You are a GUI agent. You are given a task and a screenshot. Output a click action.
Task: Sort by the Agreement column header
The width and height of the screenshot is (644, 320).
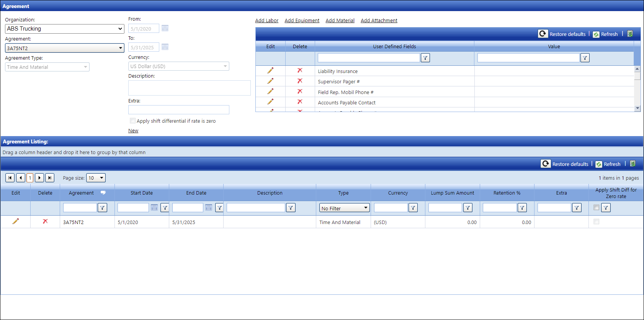[x=81, y=193]
